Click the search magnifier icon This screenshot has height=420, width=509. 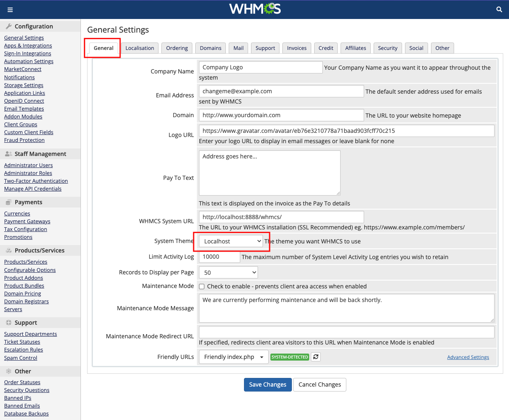(499, 9)
